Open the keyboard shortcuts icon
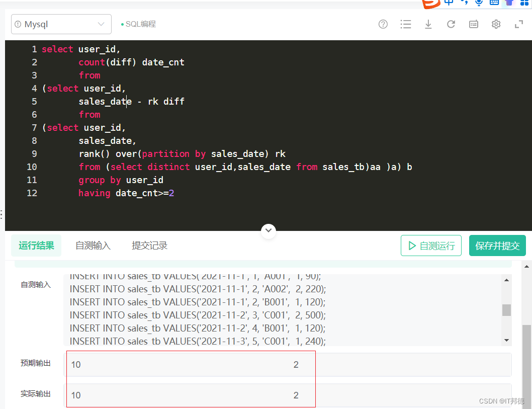Screen dimensions: 532x409 (474, 24)
